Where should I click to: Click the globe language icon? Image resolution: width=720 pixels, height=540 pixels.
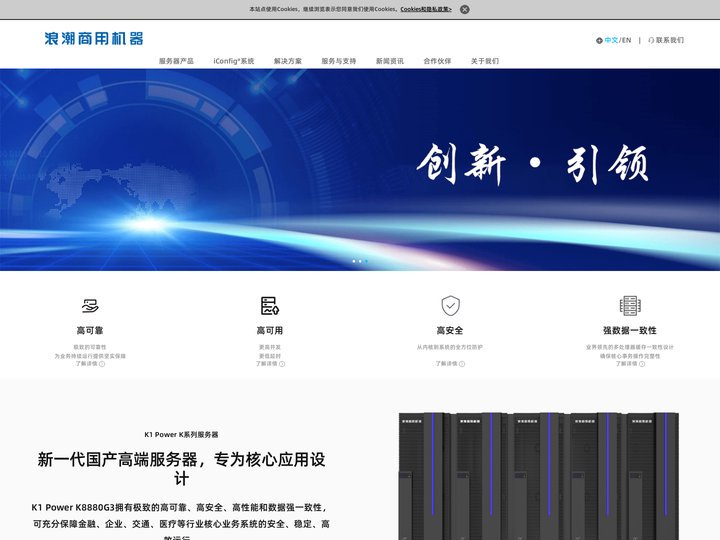[x=599, y=40]
